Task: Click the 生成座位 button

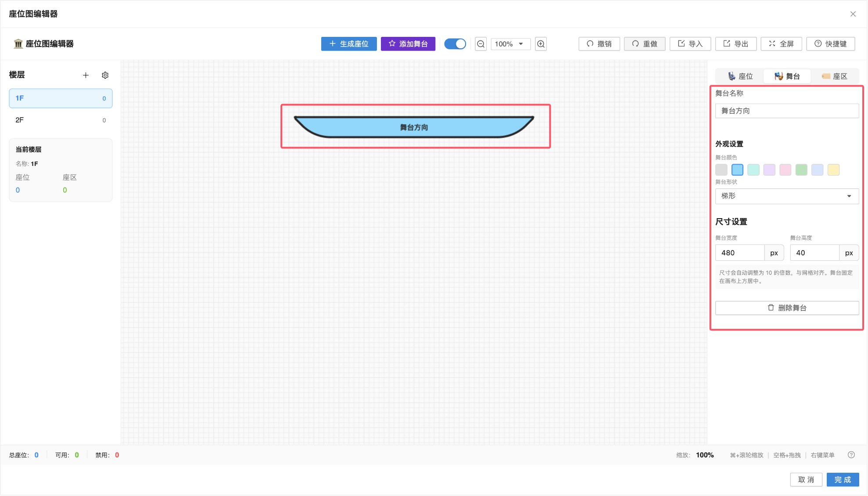Action: tap(349, 44)
